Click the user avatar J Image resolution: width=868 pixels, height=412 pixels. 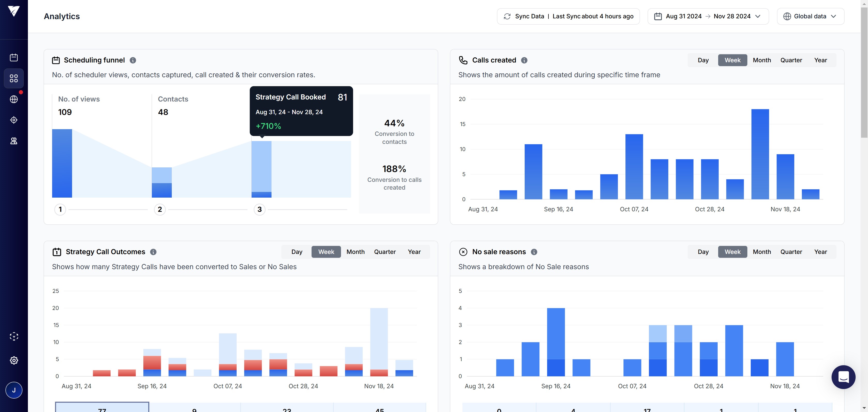click(x=14, y=390)
